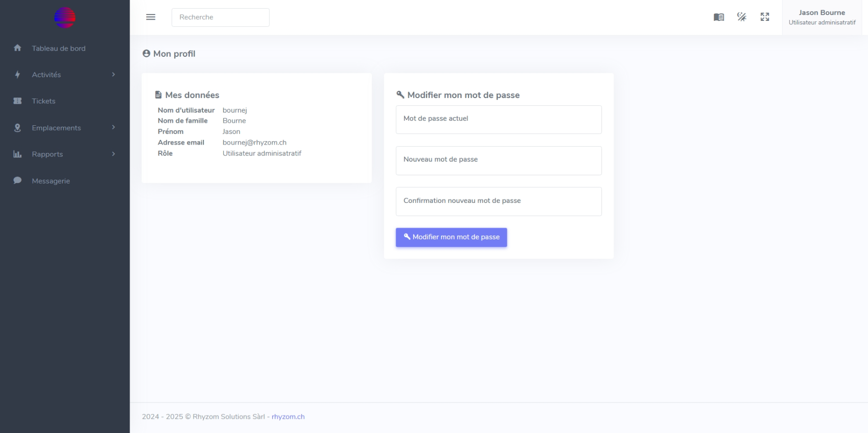Click the lightning bolt Activités icon
This screenshot has width=868, height=433.
coord(17,75)
